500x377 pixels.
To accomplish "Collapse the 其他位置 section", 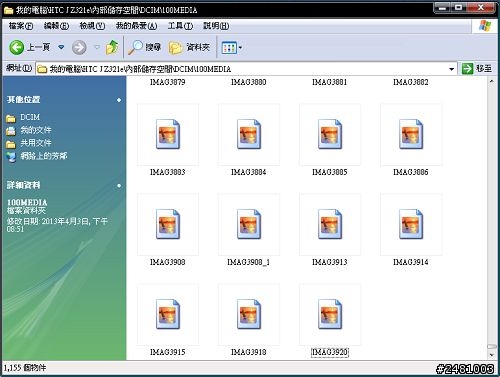I will (119, 100).
